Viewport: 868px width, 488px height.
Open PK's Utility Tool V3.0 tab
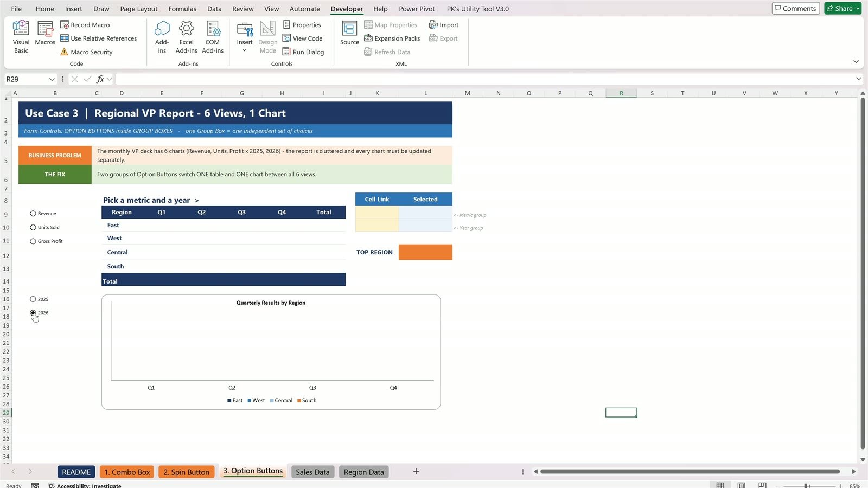pyautogui.click(x=477, y=9)
